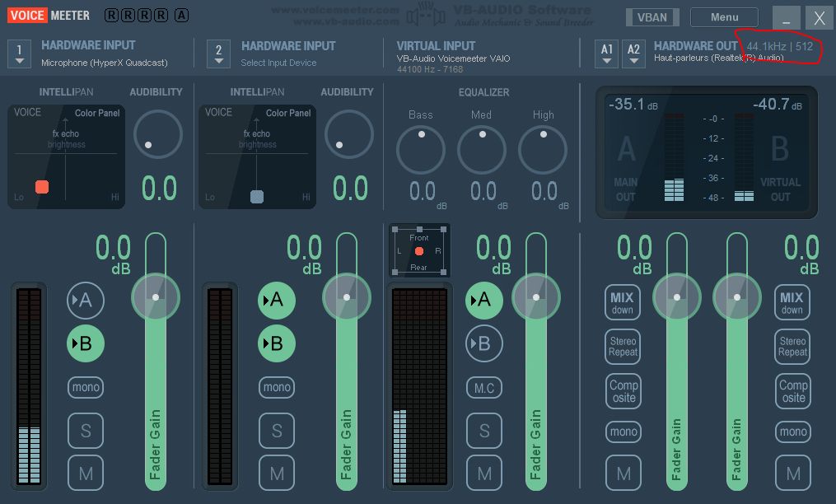Open the VBAN settings
The height and width of the screenshot is (504, 836).
(x=652, y=17)
